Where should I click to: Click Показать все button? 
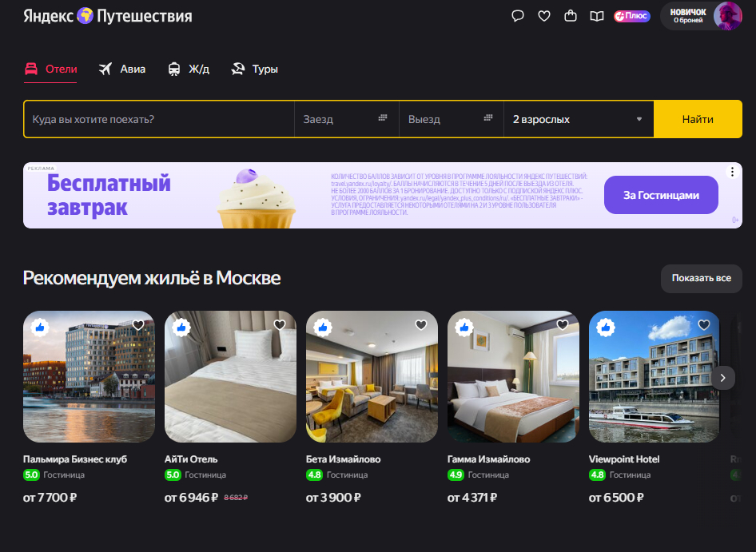[701, 278]
